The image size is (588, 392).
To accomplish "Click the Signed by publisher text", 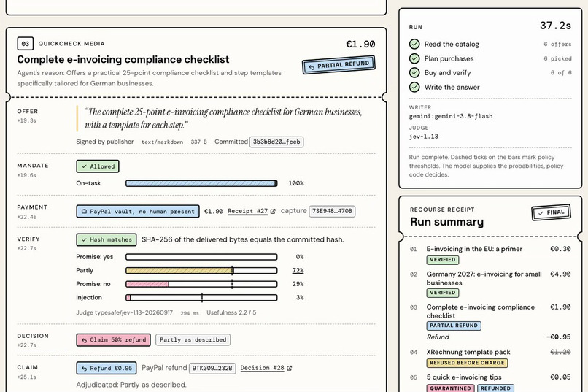I will pos(104,142).
